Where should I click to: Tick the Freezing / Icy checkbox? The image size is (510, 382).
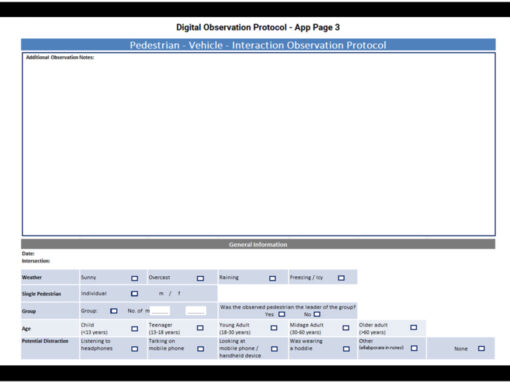[341, 278]
